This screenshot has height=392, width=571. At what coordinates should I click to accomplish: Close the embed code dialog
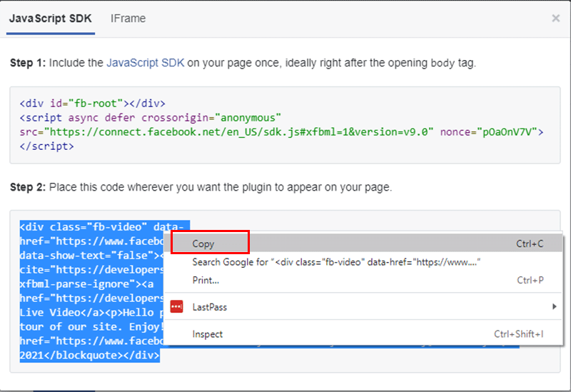click(x=555, y=19)
